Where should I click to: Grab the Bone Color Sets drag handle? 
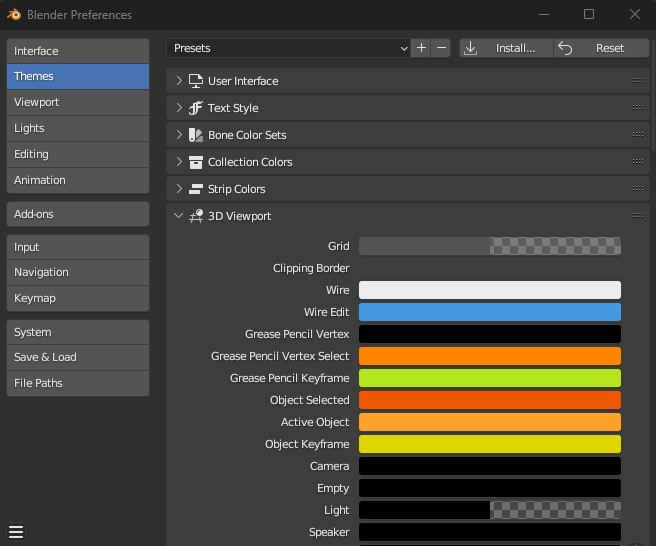(x=638, y=135)
